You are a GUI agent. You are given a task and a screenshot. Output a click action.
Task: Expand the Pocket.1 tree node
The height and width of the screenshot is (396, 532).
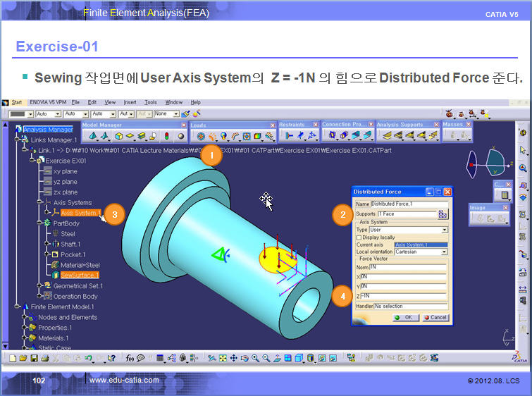click(x=47, y=254)
